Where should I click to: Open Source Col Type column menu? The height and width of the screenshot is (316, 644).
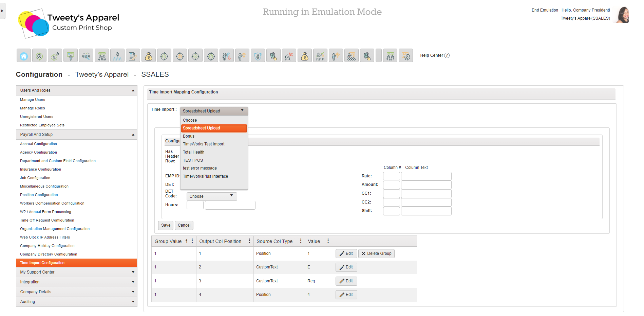pos(301,241)
